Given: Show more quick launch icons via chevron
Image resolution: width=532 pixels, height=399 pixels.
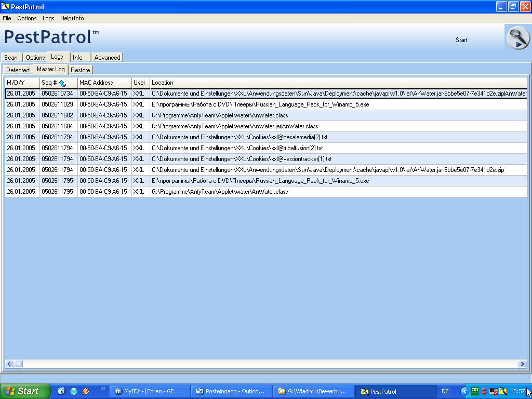Looking at the screenshot, I should [103, 389].
